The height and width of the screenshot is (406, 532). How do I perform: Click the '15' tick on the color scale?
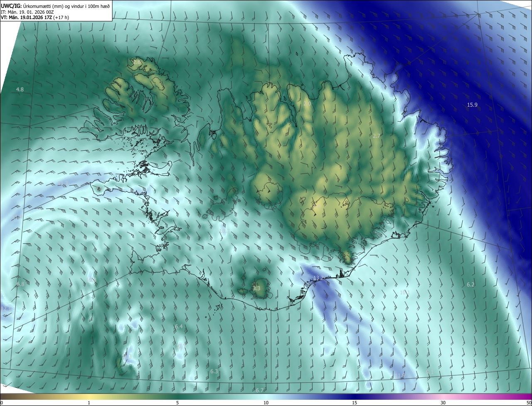coord(355,403)
